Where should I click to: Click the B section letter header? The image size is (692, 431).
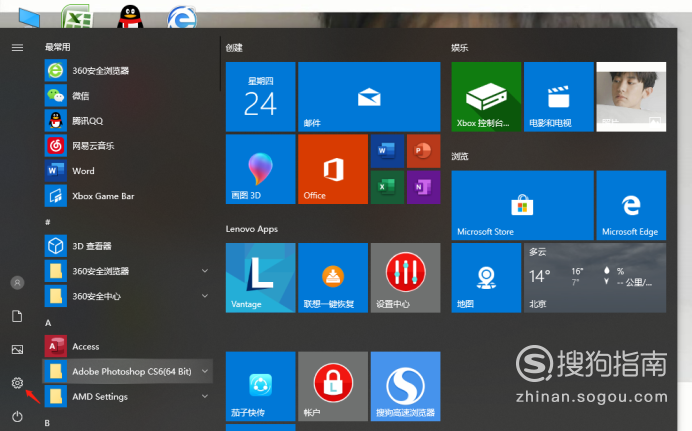[47, 423]
